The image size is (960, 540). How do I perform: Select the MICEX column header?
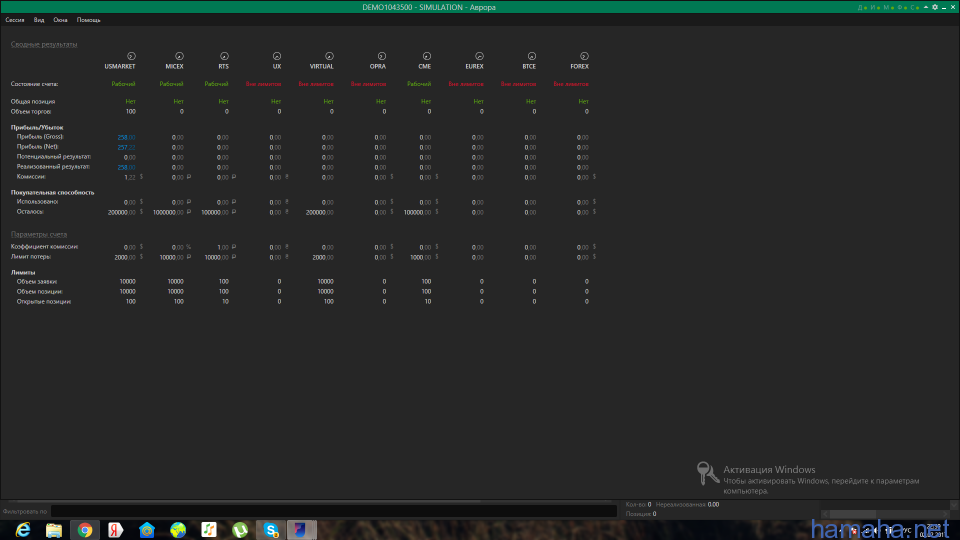(174, 66)
